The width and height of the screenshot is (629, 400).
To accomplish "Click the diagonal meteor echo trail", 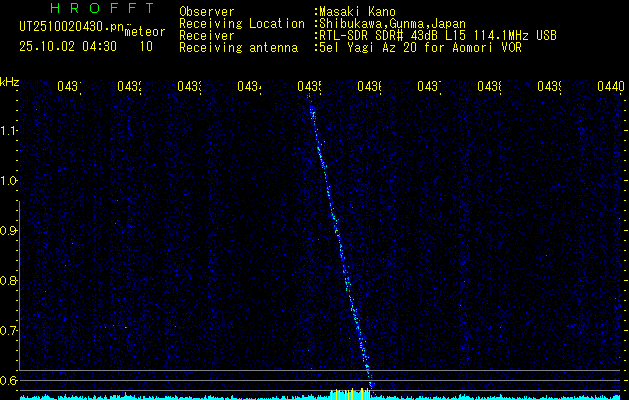I will coord(340,240).
